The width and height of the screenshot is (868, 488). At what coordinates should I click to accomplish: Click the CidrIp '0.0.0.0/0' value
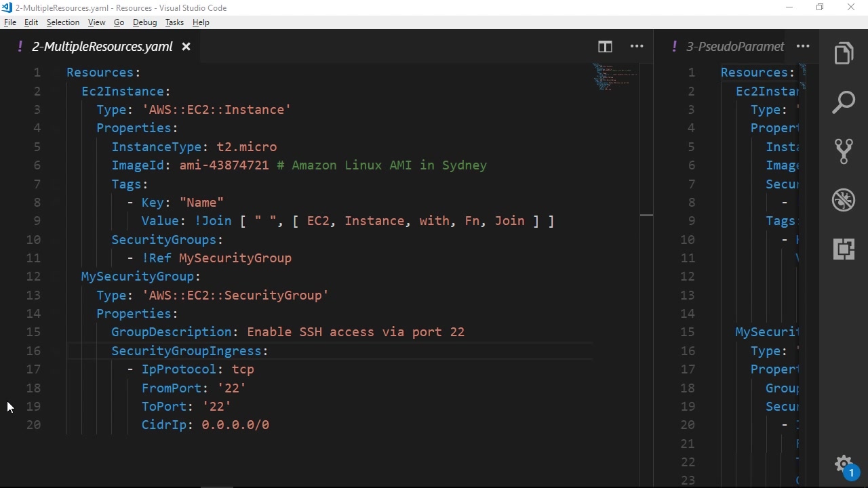point(235,425)
